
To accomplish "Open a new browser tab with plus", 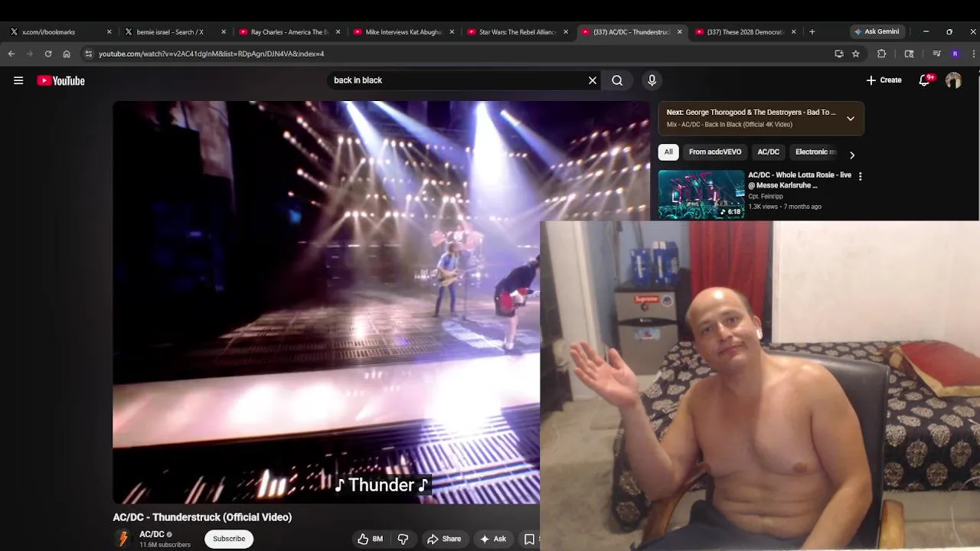I will 812,32.
